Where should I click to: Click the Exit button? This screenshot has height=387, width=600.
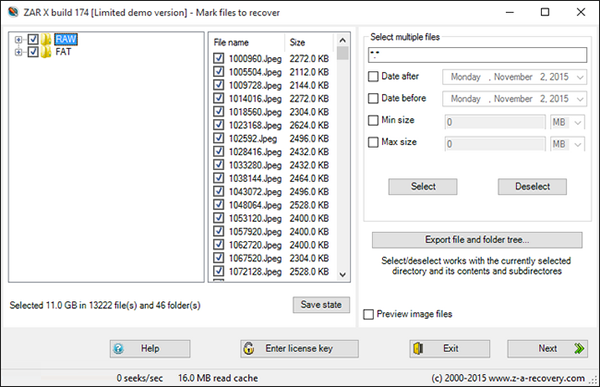tap(450, 349)
